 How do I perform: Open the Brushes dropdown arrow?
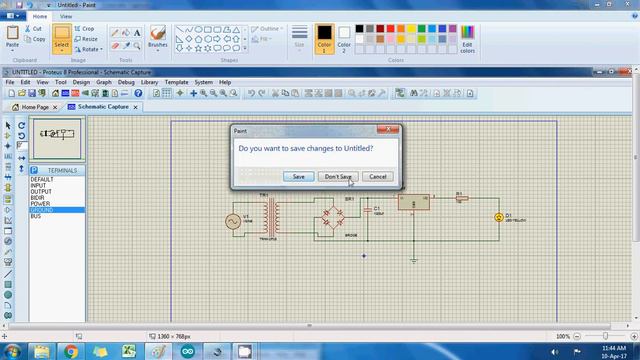pos(158,51)
